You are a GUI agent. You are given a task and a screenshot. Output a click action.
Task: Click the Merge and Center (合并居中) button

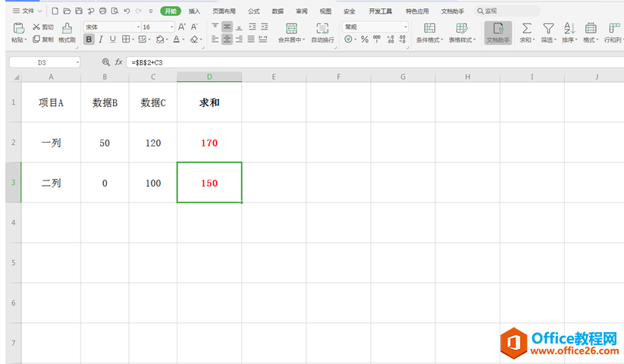tap(291, 33)
